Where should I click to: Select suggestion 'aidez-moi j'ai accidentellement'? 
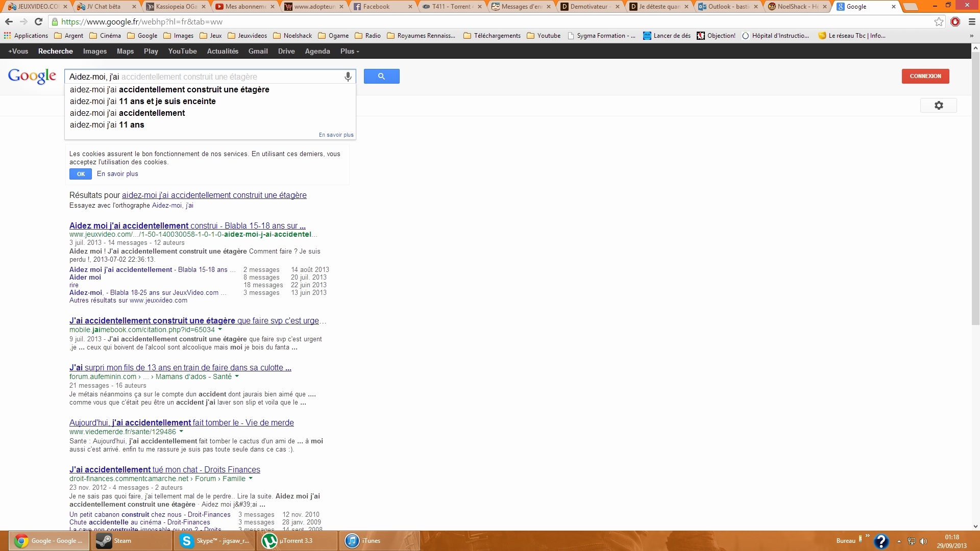coord(210,113)
